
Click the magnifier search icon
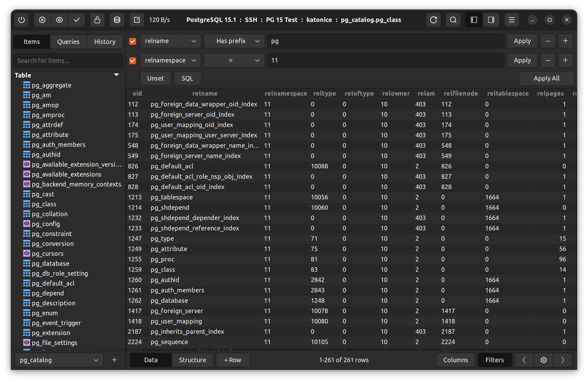[453, 20]
